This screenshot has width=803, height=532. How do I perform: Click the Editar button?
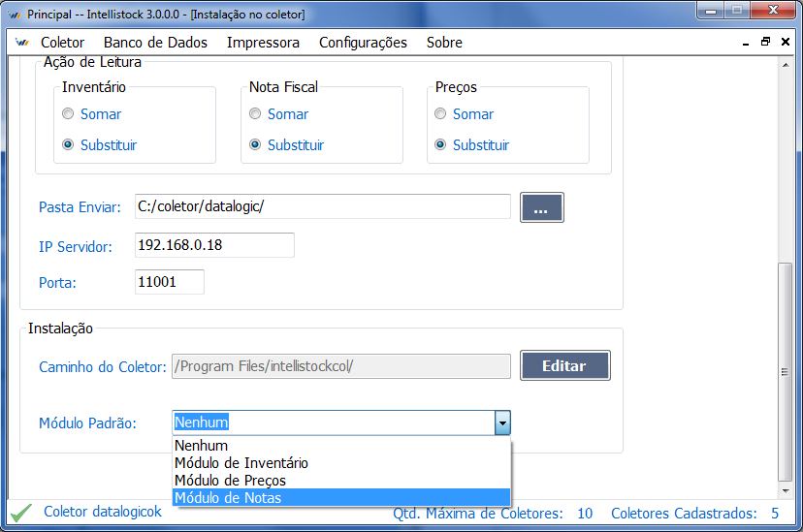[x=564, y=365]
